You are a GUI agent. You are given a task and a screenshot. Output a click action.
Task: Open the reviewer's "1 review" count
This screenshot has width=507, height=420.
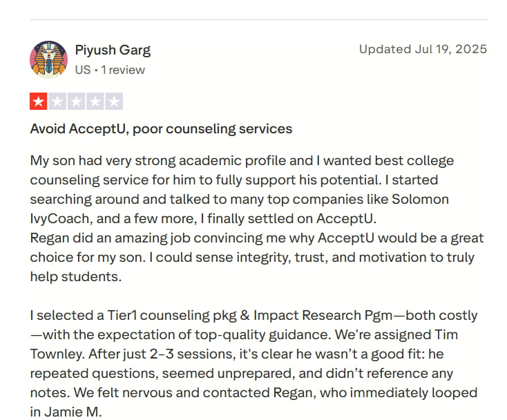(x=123, y=70)
